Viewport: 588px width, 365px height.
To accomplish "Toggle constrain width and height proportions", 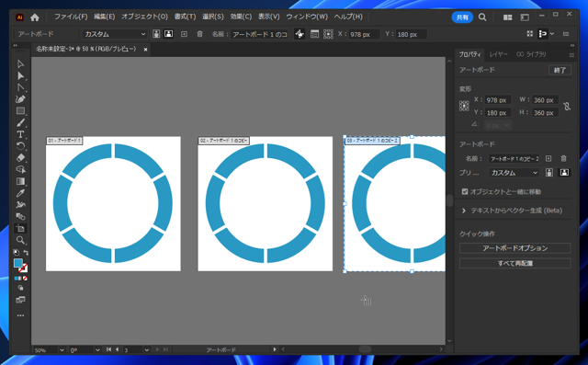I will point(567,107).
